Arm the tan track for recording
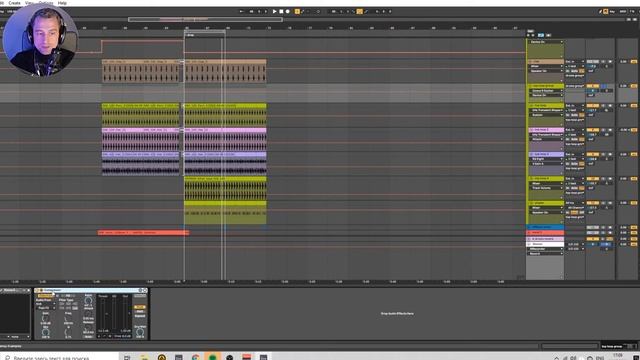 610,62
